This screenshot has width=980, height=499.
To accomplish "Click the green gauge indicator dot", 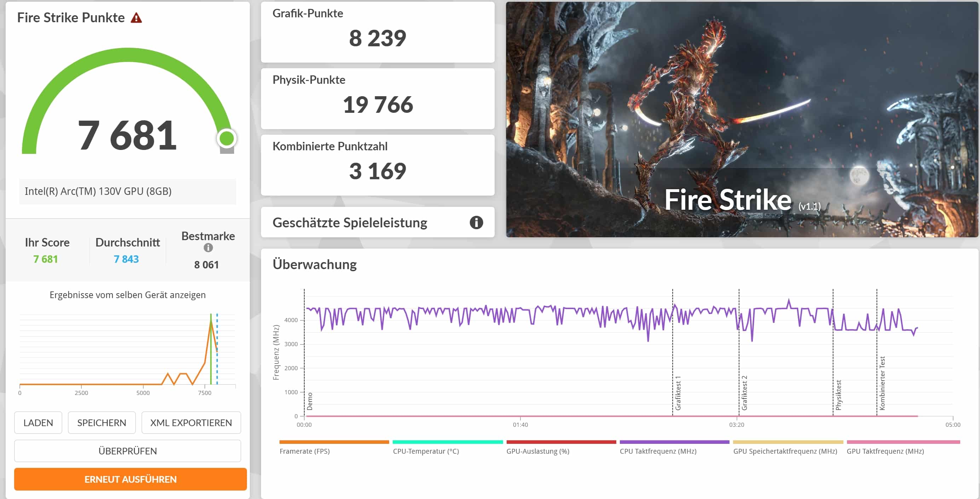I will tap(227, 138).
